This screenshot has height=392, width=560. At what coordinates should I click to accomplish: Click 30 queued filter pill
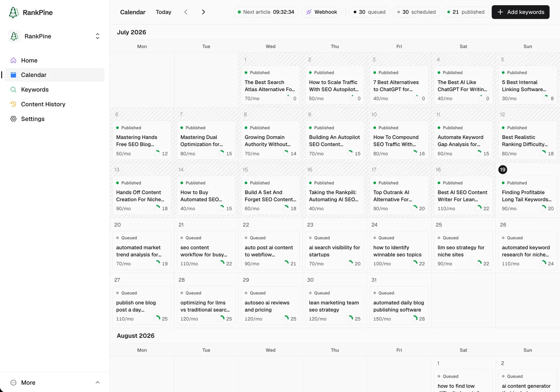click(x=369, y=12)
